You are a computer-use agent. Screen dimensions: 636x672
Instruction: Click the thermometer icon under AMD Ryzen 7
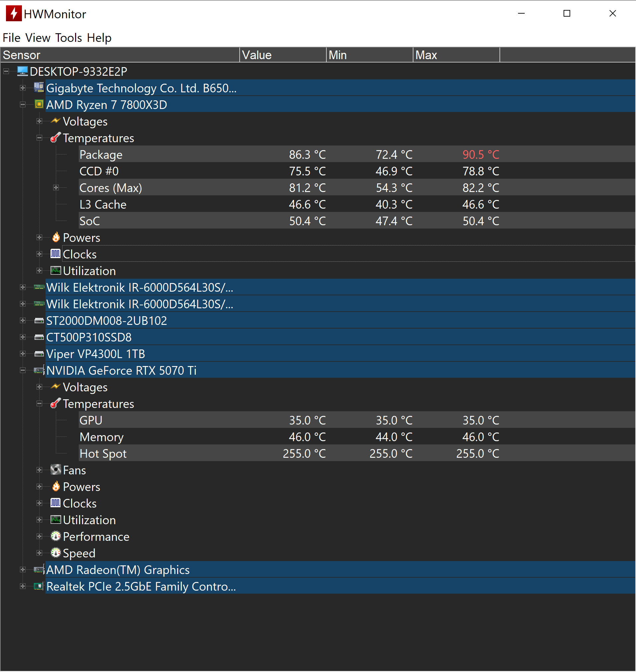pos(55,138)
